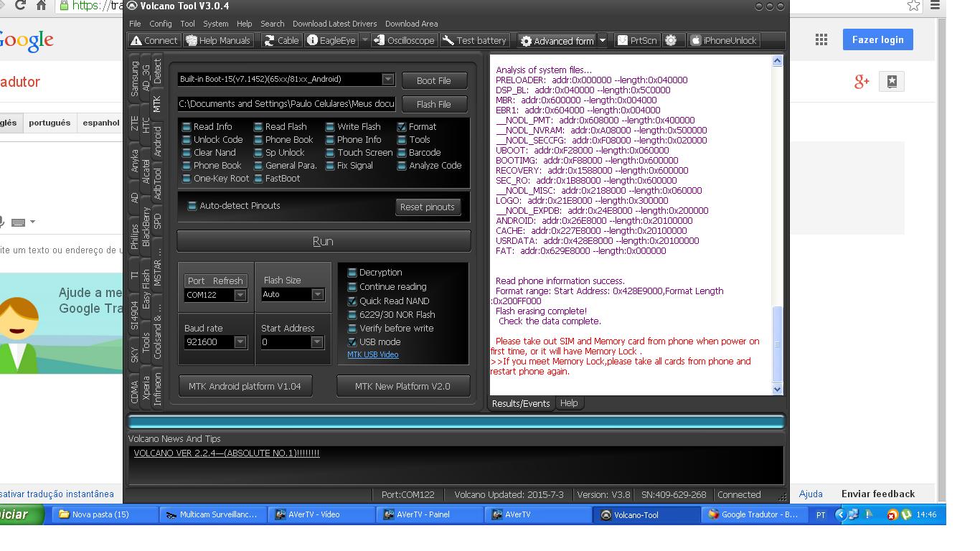Click the Run button
Image resolution: width=980 pixels, height=551 pixels.
tap(324, 241)
